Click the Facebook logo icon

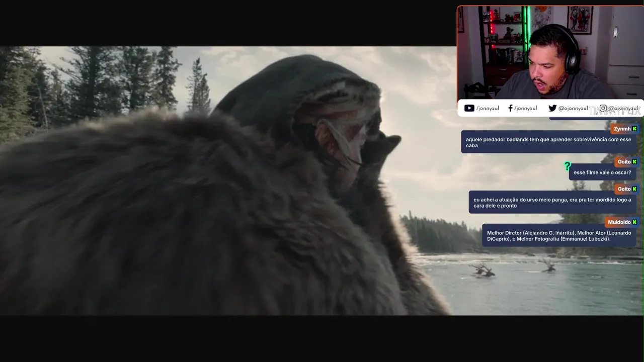coord(510,108)
